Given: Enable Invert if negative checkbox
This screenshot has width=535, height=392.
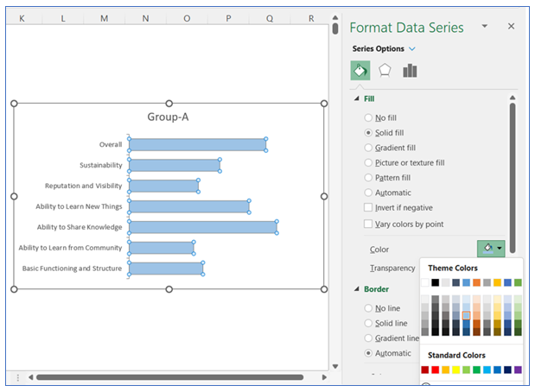Looking at the screenshot, I should click(x=369, y=207).
